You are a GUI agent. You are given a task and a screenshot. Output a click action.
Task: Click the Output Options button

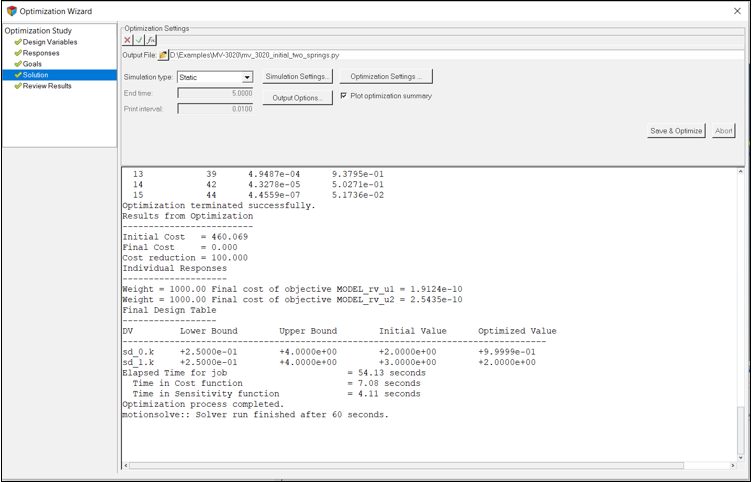click(x=296, y=98)
